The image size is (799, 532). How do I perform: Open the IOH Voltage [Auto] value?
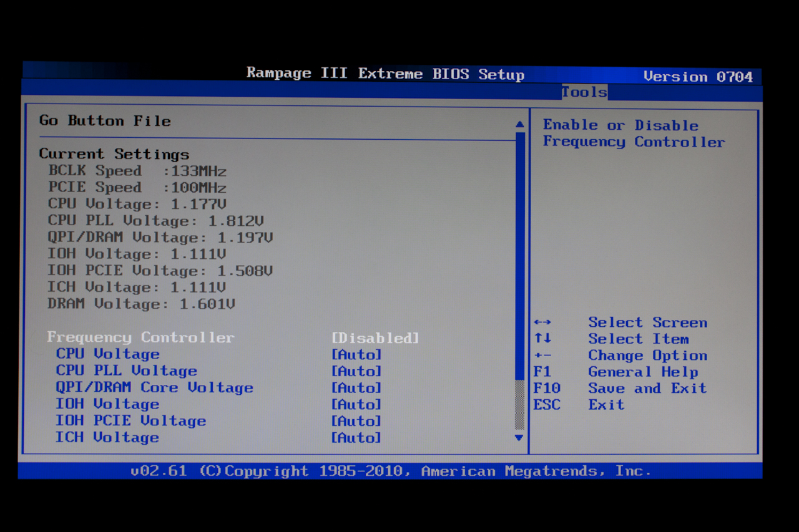[x=356, y=405]
